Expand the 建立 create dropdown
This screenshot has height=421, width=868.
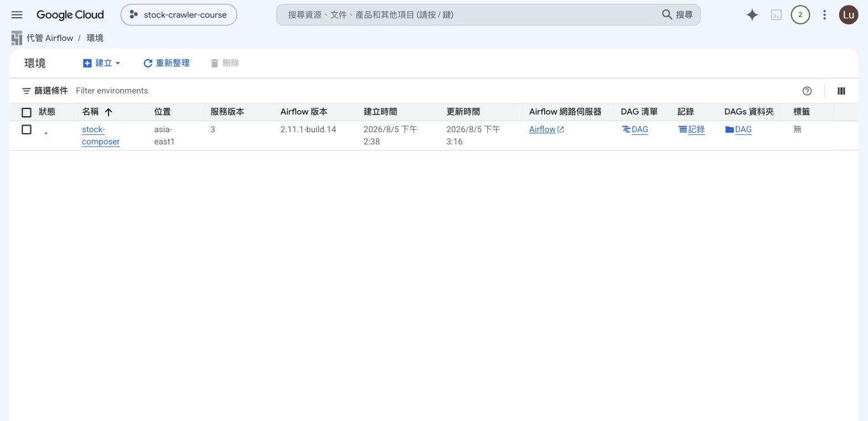pos(102,63)
